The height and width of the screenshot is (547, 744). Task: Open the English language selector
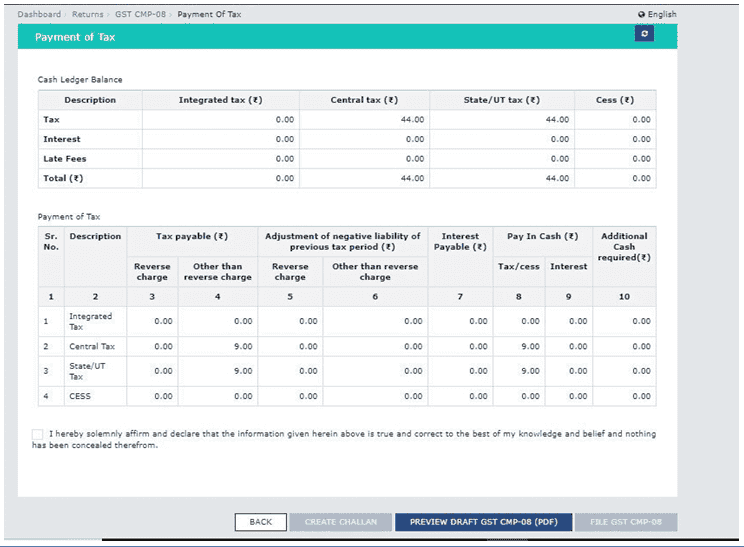[661, 14]
